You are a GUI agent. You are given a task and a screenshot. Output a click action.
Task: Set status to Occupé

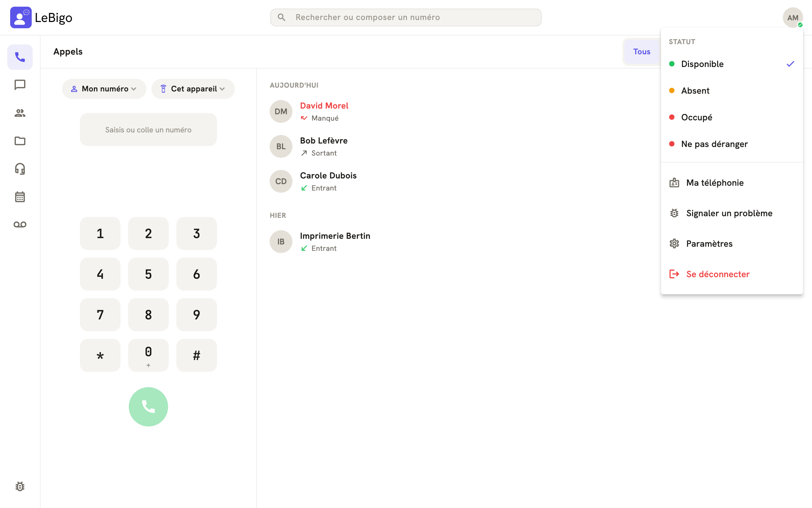[x=732, y=117]
